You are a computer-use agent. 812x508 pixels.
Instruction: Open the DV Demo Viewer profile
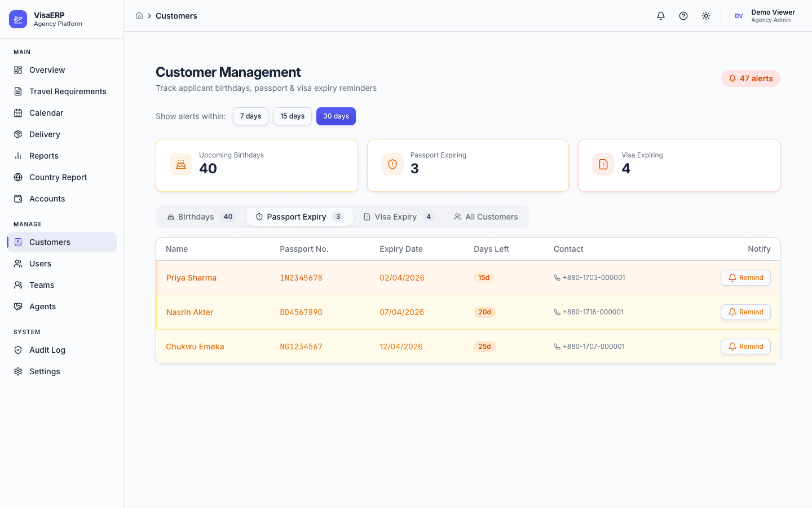pyautogui.click(x=764, y=15)
